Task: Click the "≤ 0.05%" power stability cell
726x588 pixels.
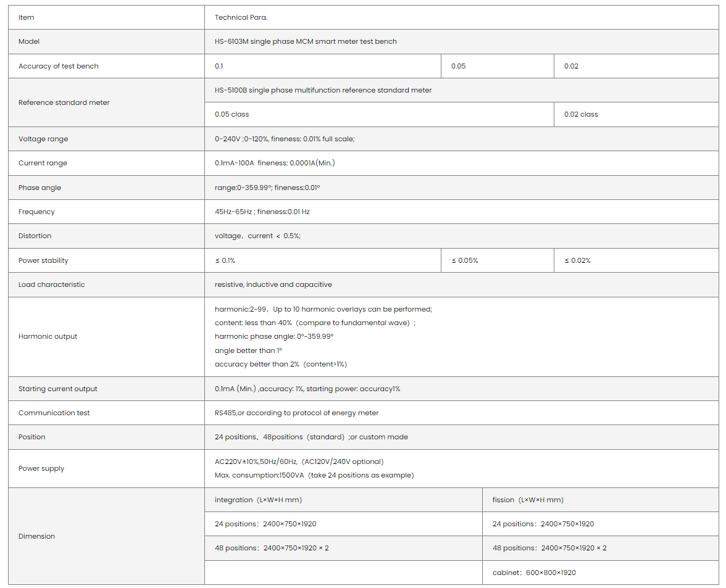Action: point(465,260)
